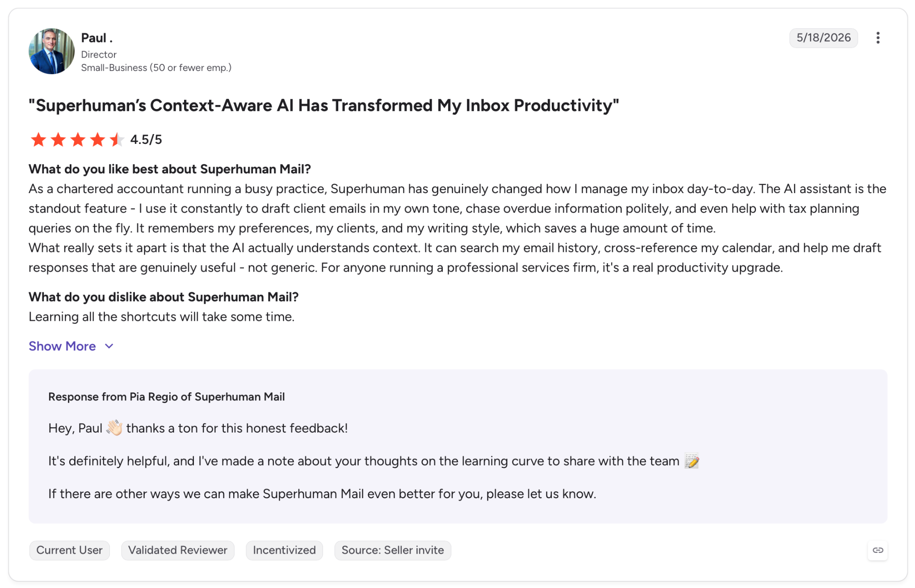Click the Source: Seller invite badge
The height and width of the screenshot is (588, 915).
(393, 550)
